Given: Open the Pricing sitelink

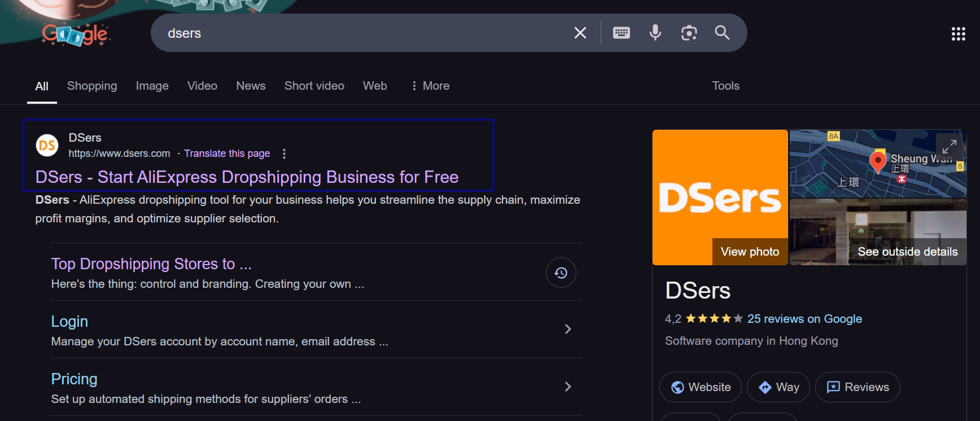Looking at the screenshot, I should pyautogui.click(x=74, y=379).
